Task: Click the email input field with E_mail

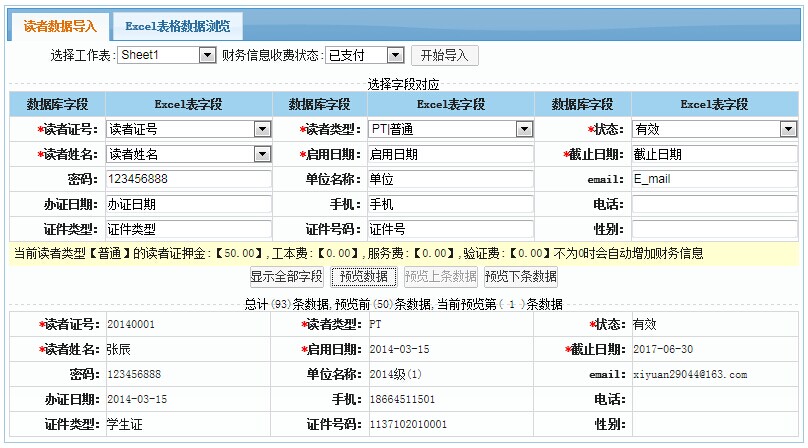Action: 714,179
